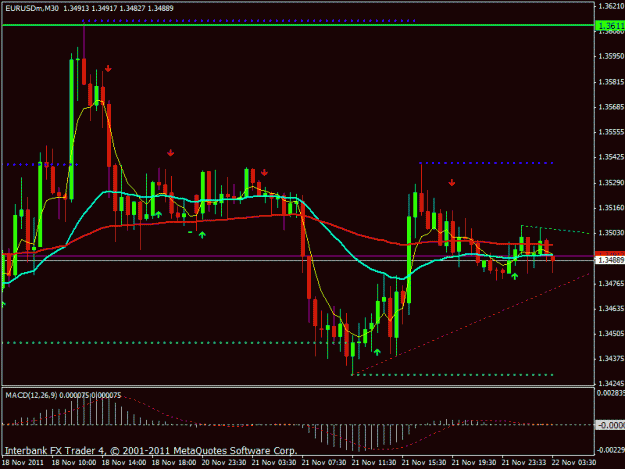Viewport: 625px width, 469px height.
Task: Click the 21 Nov 11:30 time label
Action: (374, 463)
